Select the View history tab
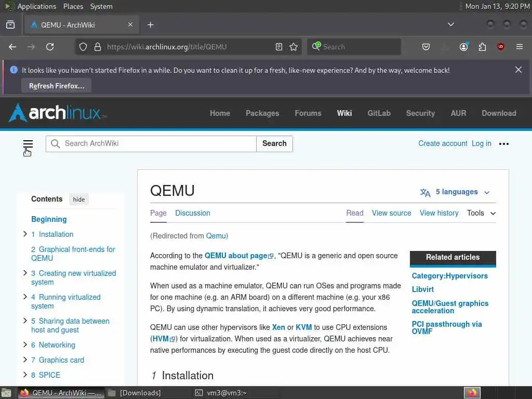This screenshot has width=532, height=399. pyautogui.click(x=439, y=213)
